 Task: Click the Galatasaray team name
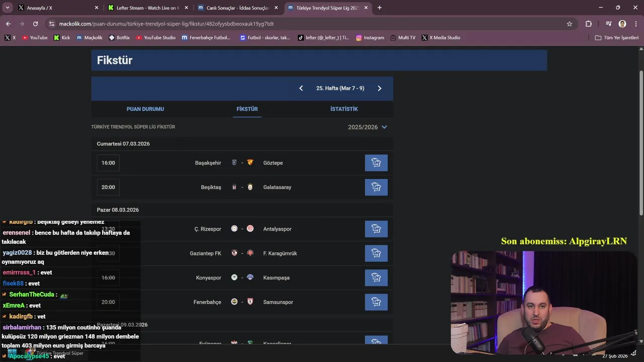pos(277,187)
